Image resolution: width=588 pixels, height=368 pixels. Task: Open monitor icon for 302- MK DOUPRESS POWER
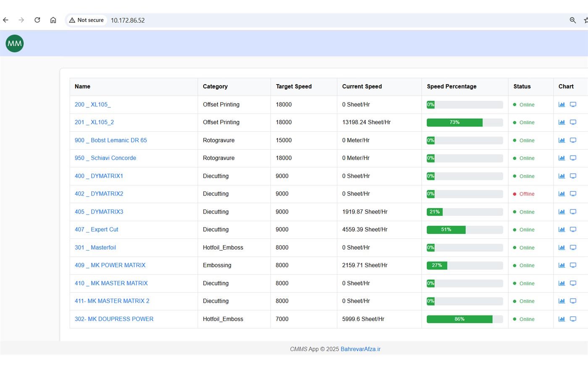pyautogui.click(x=573, y=319)
